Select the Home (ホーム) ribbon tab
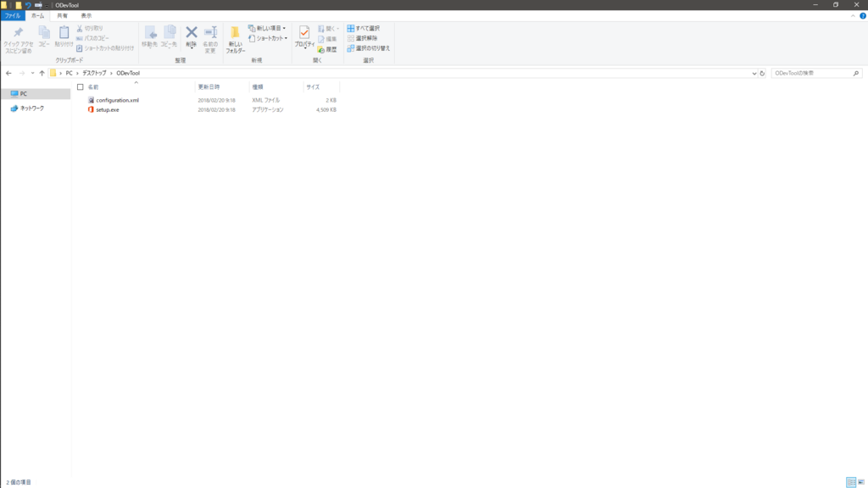868x488 pixels. tap(37, 15)
